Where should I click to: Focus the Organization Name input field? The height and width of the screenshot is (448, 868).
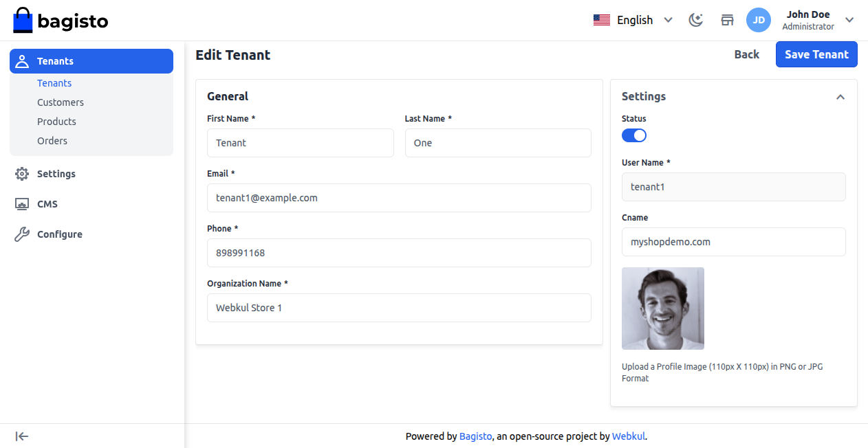[399, 308]
